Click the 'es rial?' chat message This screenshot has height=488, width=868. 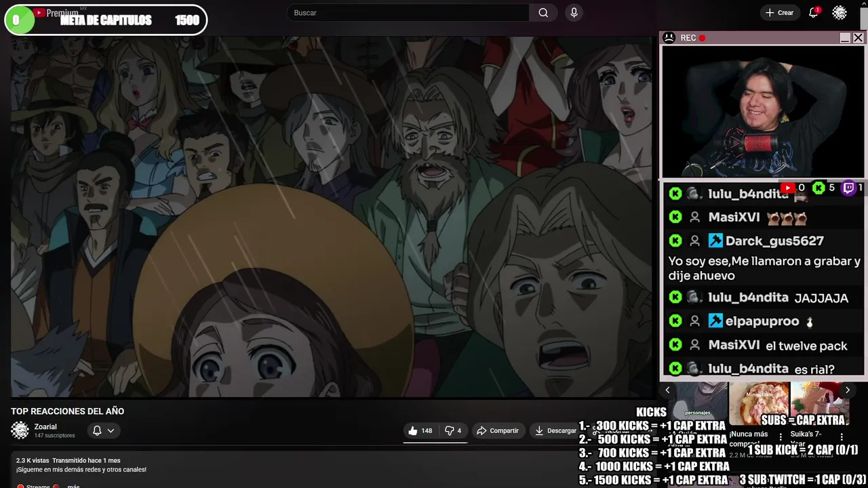[814, 369]
